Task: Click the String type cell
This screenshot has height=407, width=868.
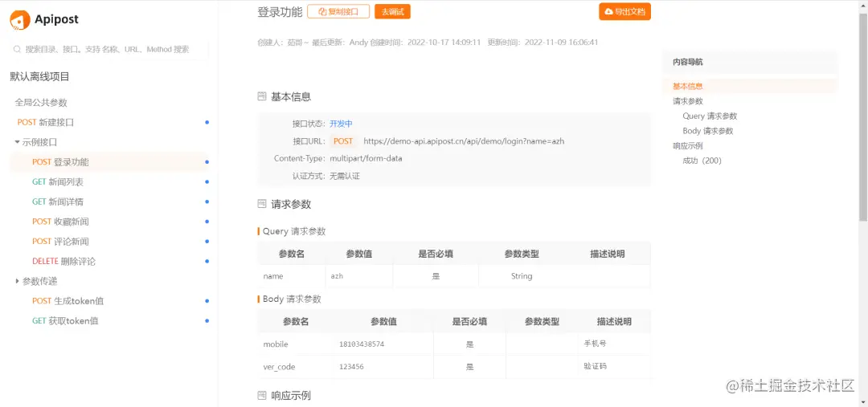Action: [522, 276]
